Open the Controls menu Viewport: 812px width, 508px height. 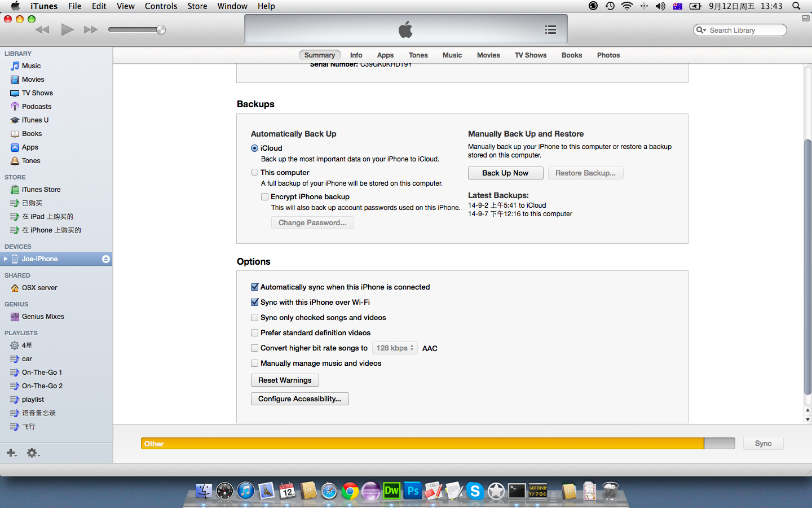click(x=161, y=6)
